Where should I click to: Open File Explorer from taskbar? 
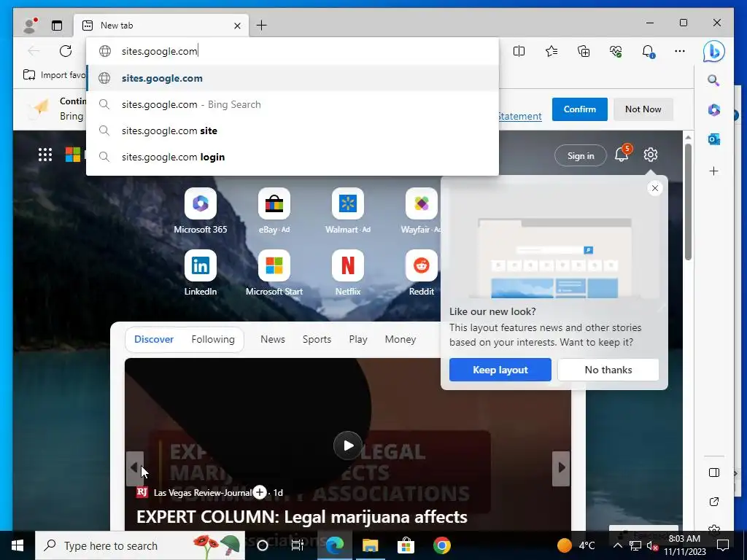coord(370,545)
